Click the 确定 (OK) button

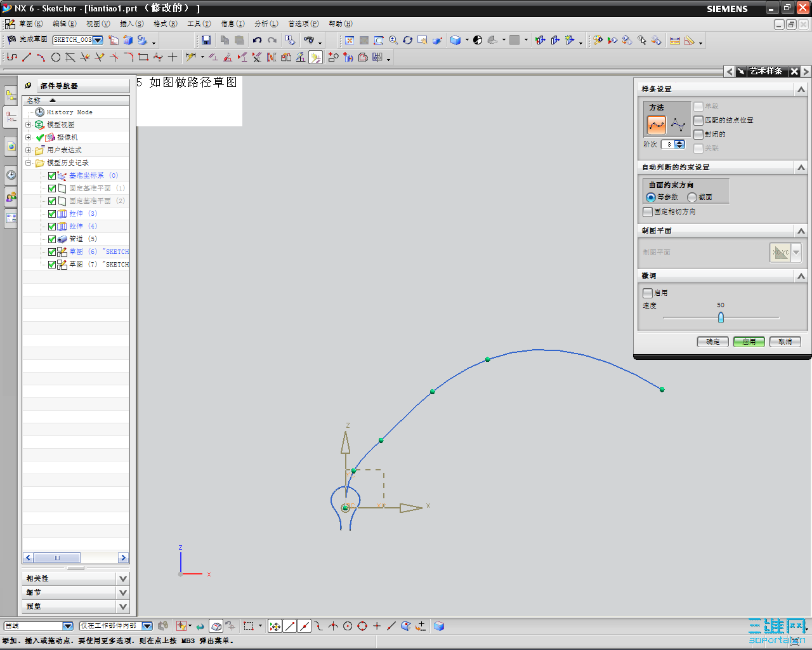(713, 342)
